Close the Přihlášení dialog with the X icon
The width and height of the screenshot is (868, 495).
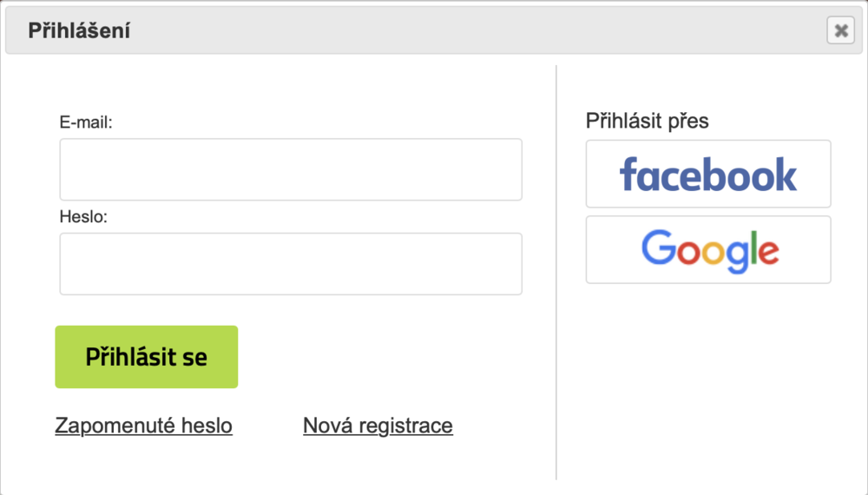pyautogui.click(x=841, y=30)
